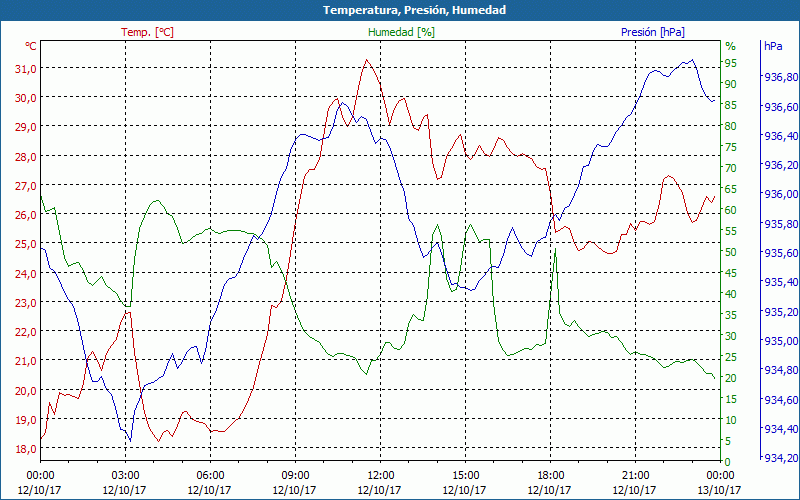Click temperature axis value 26,0
Screen dimensions: 800x500
tap(26, 215)
